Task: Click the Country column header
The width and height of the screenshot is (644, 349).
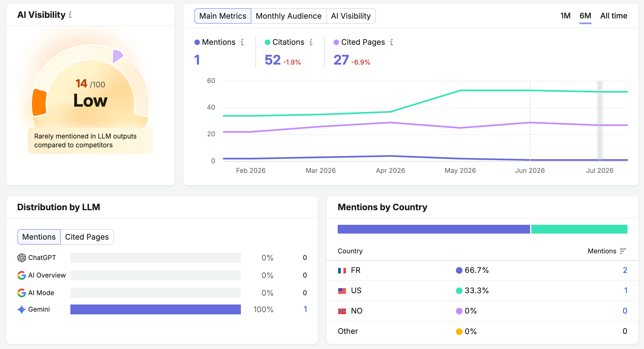Action: (x=350, y=251)
